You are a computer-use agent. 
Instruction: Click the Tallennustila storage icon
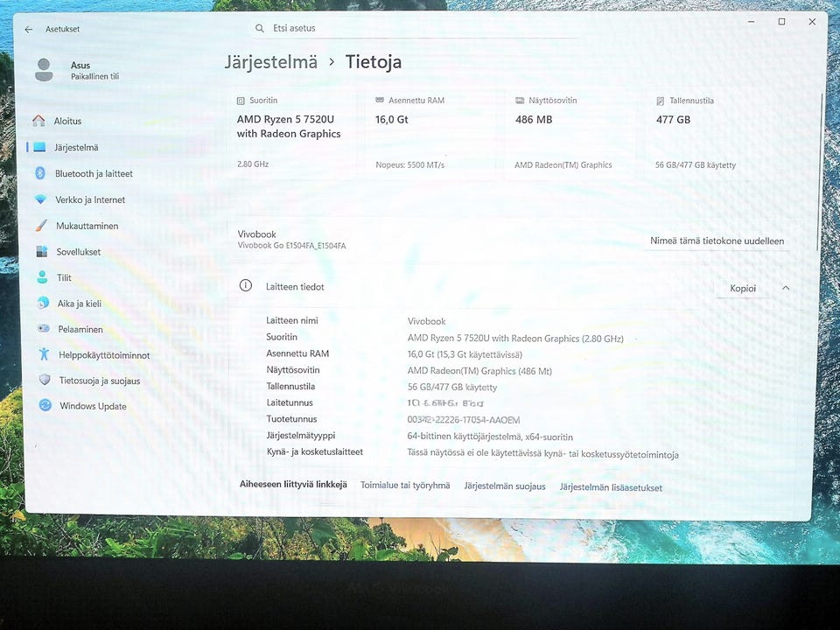pos(660,101)
